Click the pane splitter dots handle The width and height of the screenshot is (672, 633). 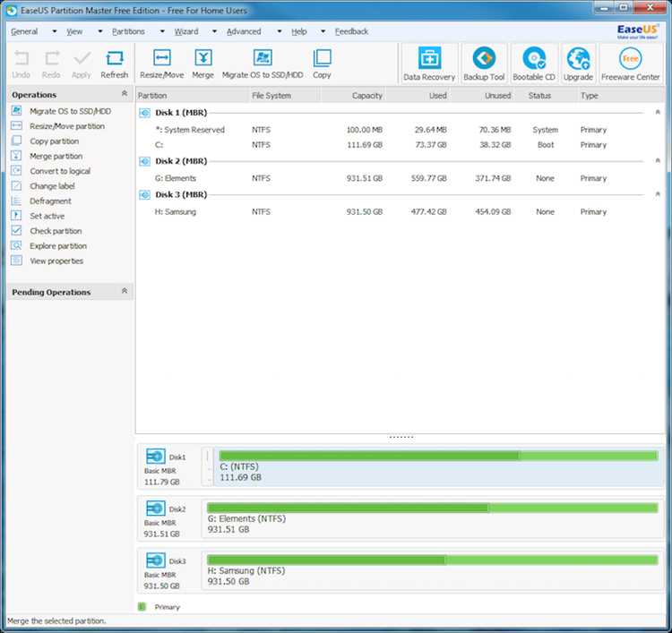point(401,437)
